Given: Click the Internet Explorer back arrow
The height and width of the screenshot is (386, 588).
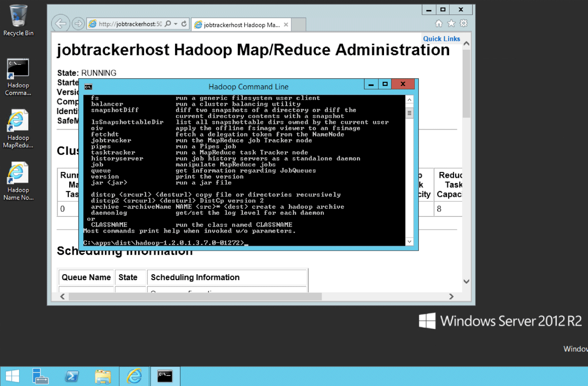Looking at the screenshot, I should point(60,24).
